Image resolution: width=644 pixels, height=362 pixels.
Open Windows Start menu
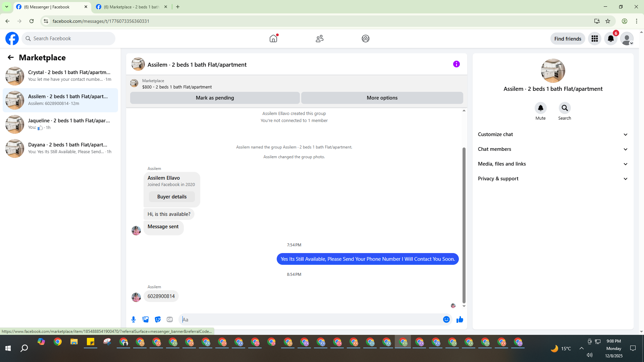tap(8, 349)
